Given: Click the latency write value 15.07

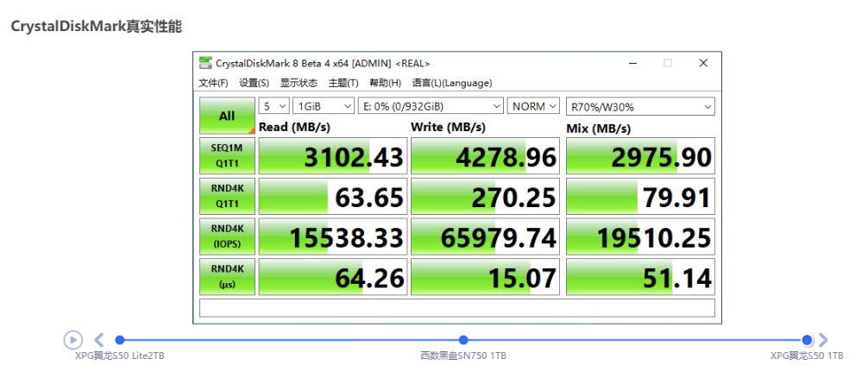Looking at the screenshot, I should click(485, 277).
